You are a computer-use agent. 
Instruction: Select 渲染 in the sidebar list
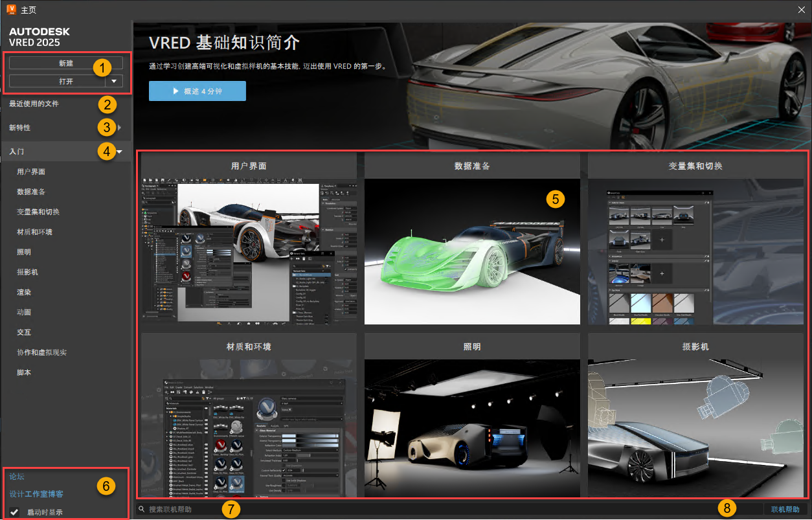(x=24, y=292)
